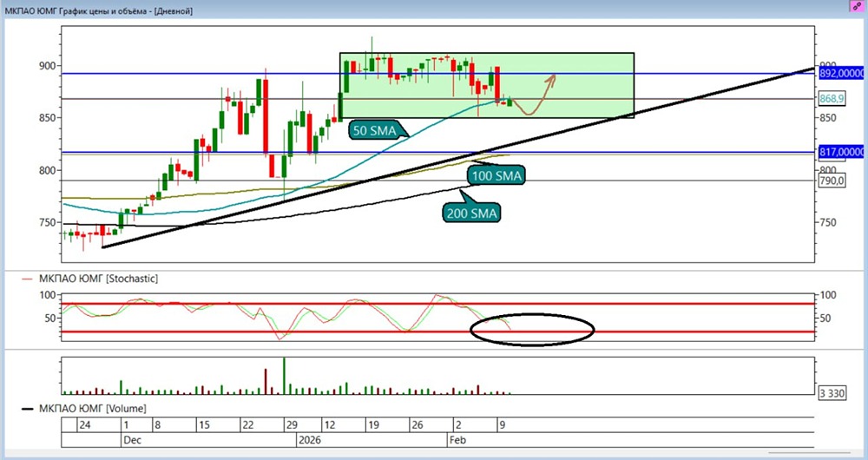Image resolution: width=868 pixels, height=460 pixels.
Task: Click date '9' on the time axis
Action: [503, 425]
